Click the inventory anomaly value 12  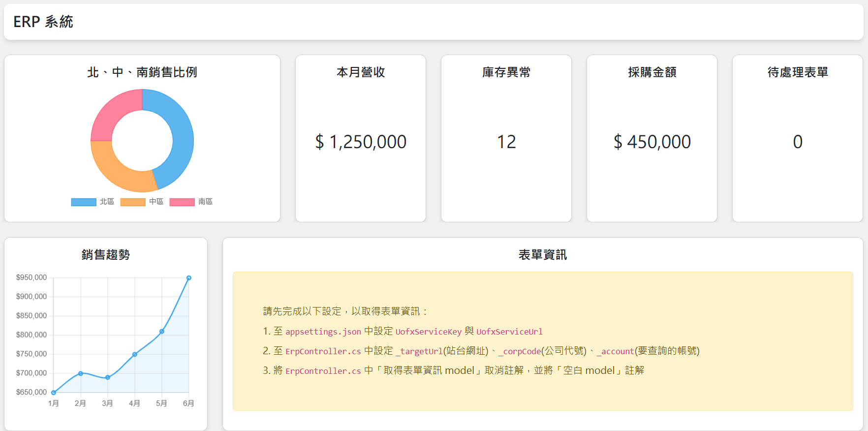(x=506, y=142)
